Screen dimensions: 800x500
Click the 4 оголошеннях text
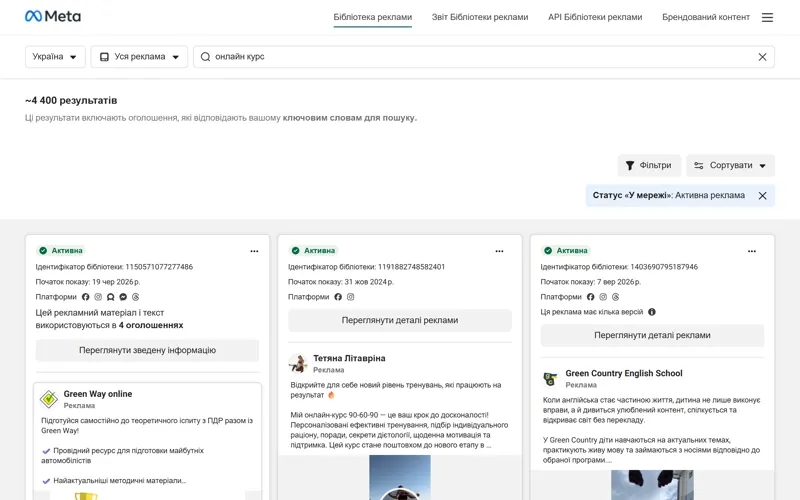point(151,325)
